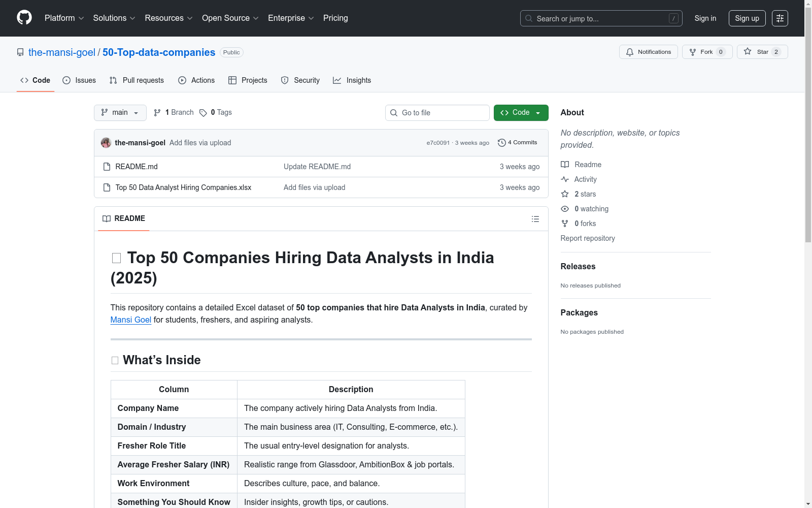Click Report repository link
Viewport: 812px width, 508px height.
tap(588, 238)
